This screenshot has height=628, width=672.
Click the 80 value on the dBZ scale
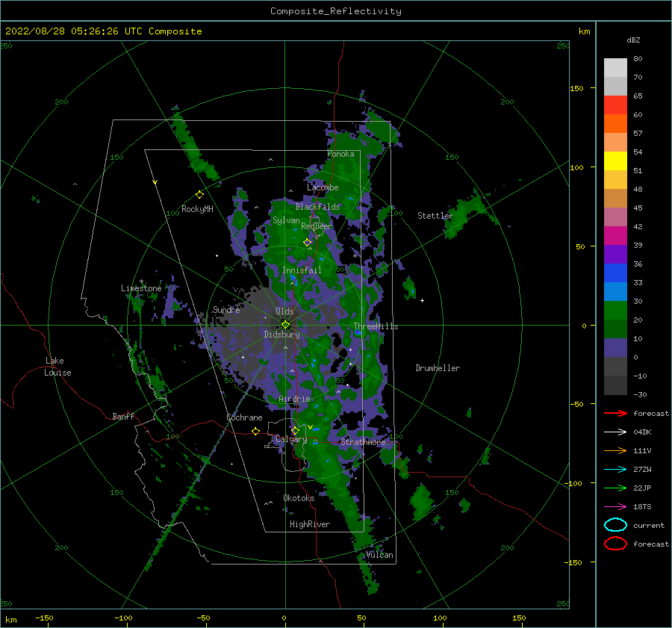click(638, 59)
